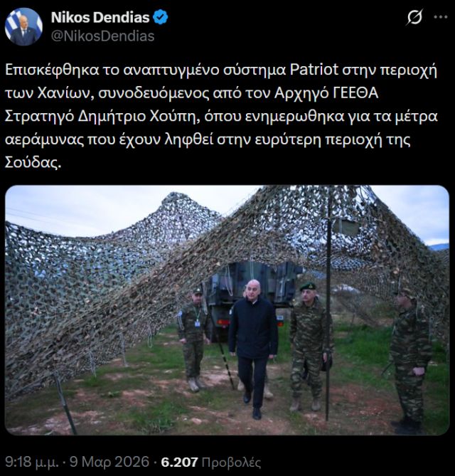The width and height of the screenshot is (455, 476).
Task: Click the soldier in the green beret
Action: 309,346
